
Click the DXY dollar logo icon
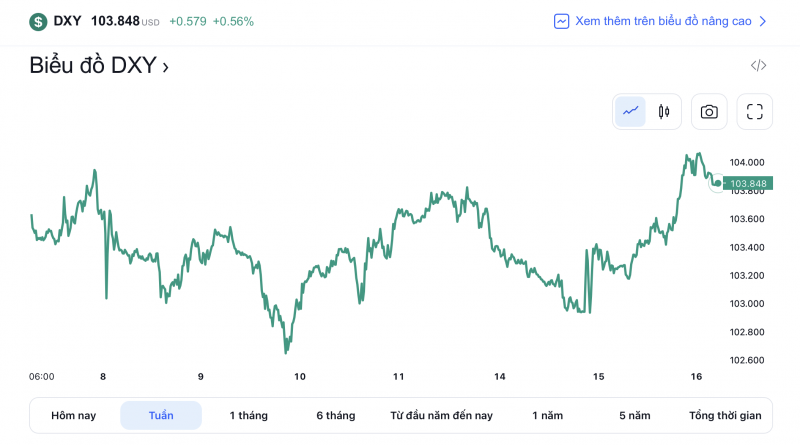point(38,21)
